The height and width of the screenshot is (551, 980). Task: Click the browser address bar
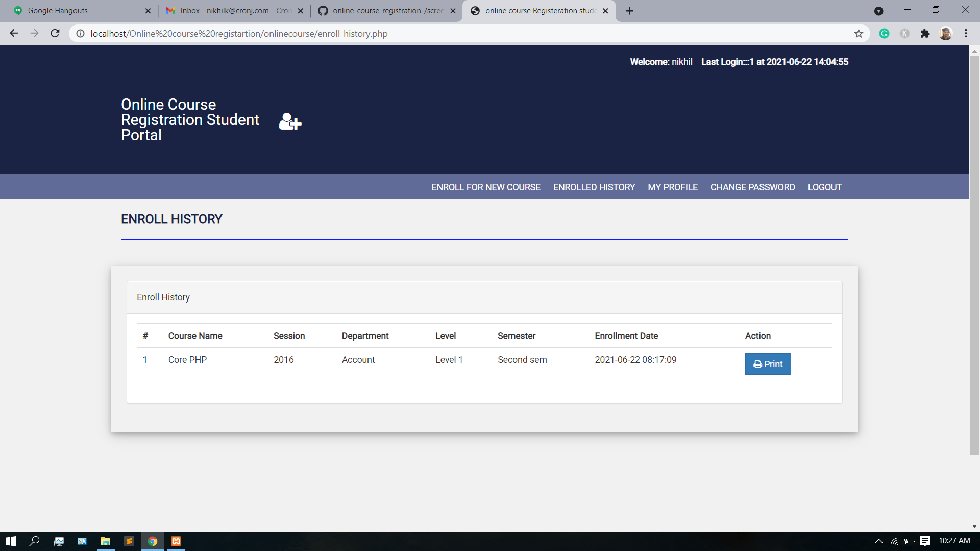coord(459,34)
